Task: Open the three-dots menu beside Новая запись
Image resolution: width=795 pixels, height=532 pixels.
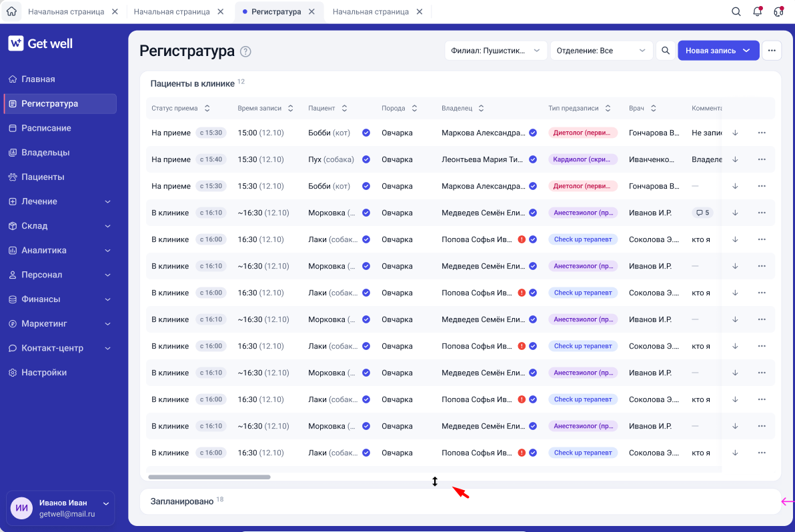Action: point(772,50)
